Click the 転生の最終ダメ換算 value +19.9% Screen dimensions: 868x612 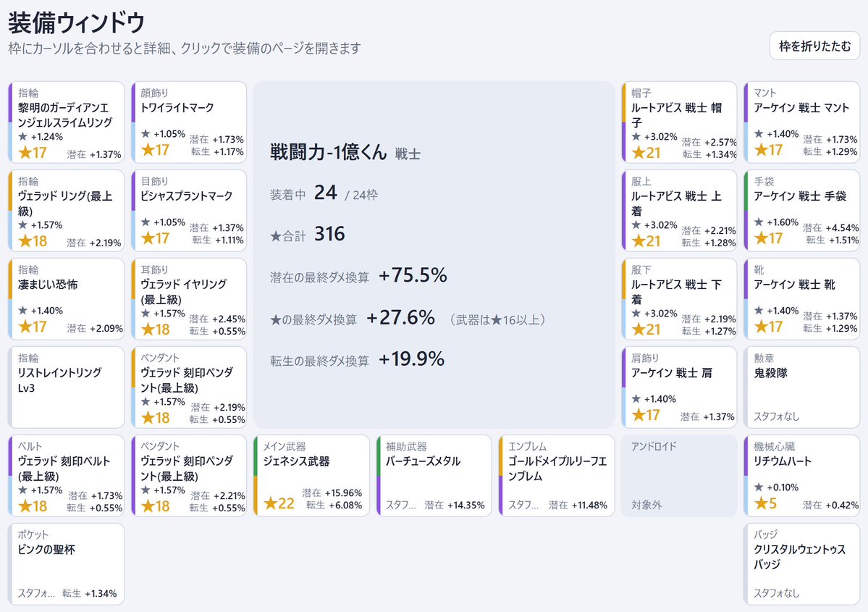pyautogui.click(x=411, y=359)
